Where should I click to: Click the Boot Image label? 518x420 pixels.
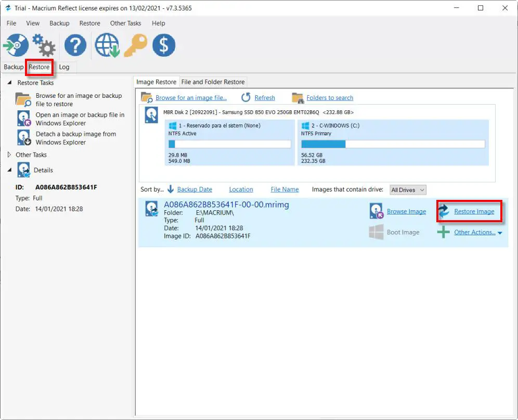click(403, 232)
